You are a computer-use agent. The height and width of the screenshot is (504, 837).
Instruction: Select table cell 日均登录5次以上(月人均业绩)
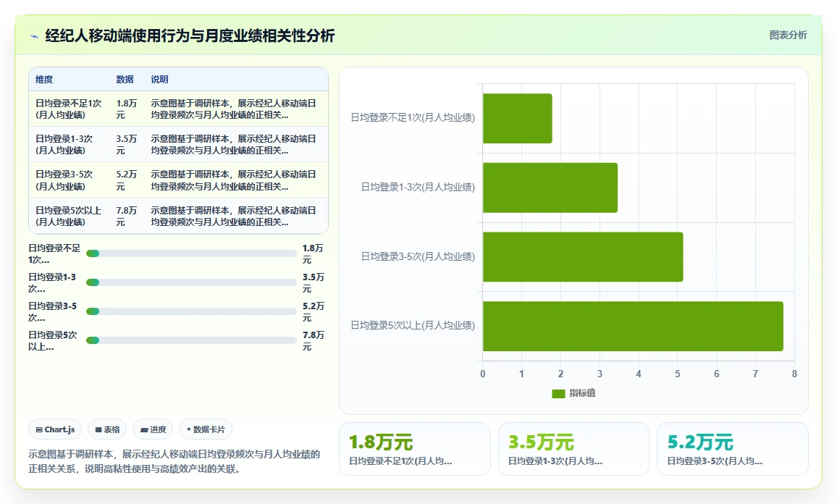coord(69,217)
